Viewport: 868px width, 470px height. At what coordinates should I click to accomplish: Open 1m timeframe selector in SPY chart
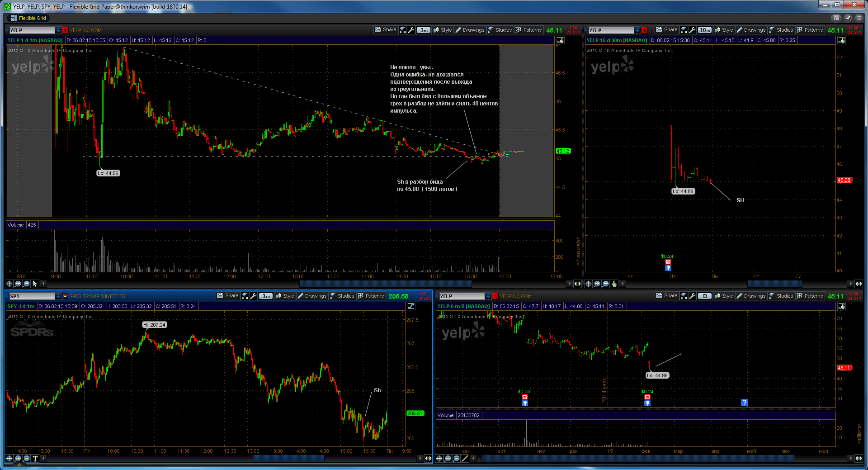265,296
